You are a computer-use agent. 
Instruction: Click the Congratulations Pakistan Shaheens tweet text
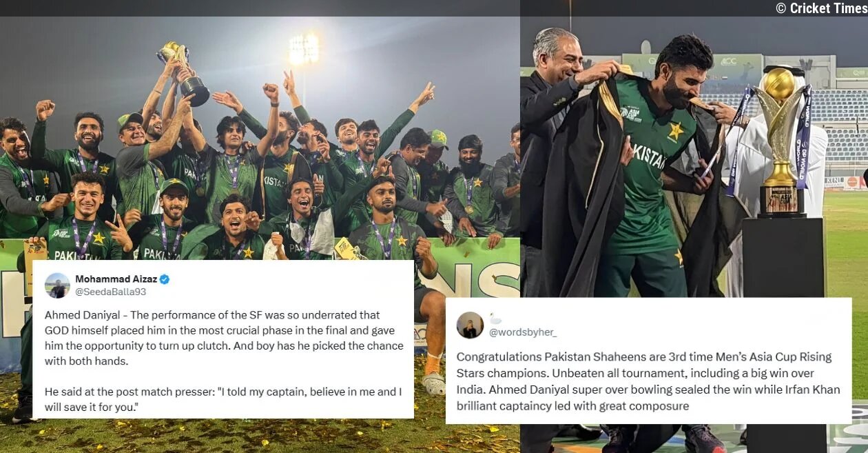click(648, 381)
